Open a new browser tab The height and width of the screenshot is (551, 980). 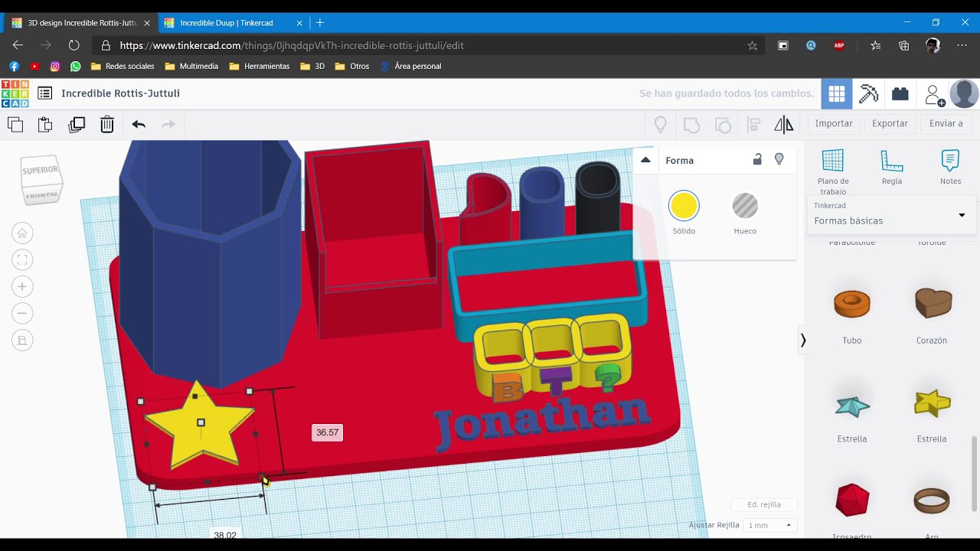pyautogui.click(x=320, y=23)
